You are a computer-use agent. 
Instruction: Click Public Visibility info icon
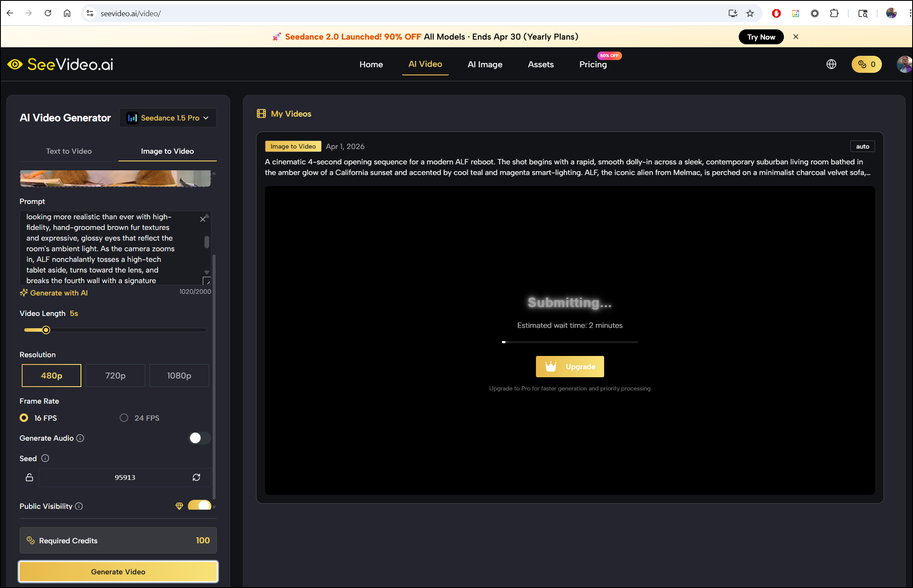tap(79, 506)
